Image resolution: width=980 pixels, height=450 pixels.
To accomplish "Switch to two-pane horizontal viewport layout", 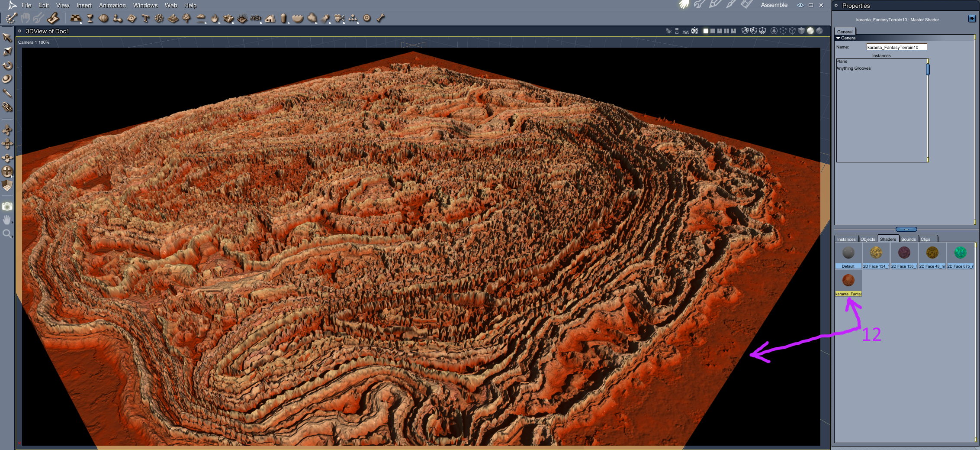I will 713,31.
